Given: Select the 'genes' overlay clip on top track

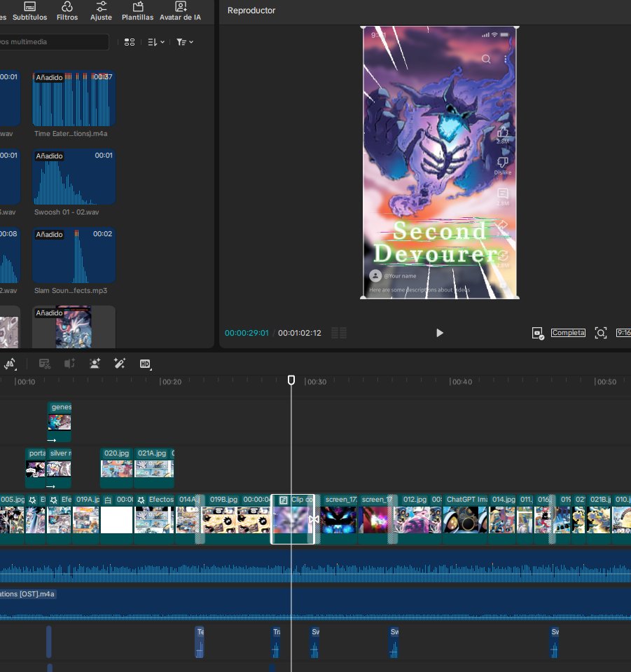Looking at the screenshot, I should click(x=60, y=422).
